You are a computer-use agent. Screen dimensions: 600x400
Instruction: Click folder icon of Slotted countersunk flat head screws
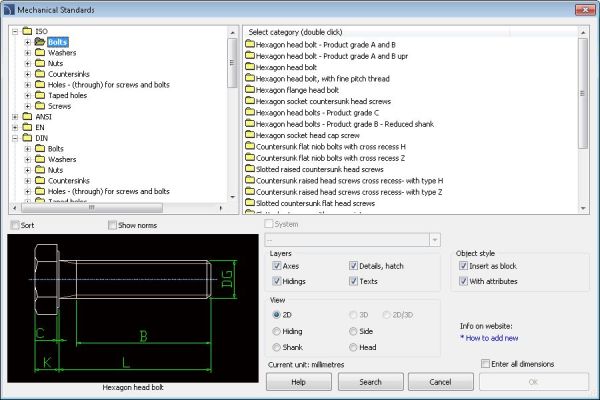tap(250, 202)
